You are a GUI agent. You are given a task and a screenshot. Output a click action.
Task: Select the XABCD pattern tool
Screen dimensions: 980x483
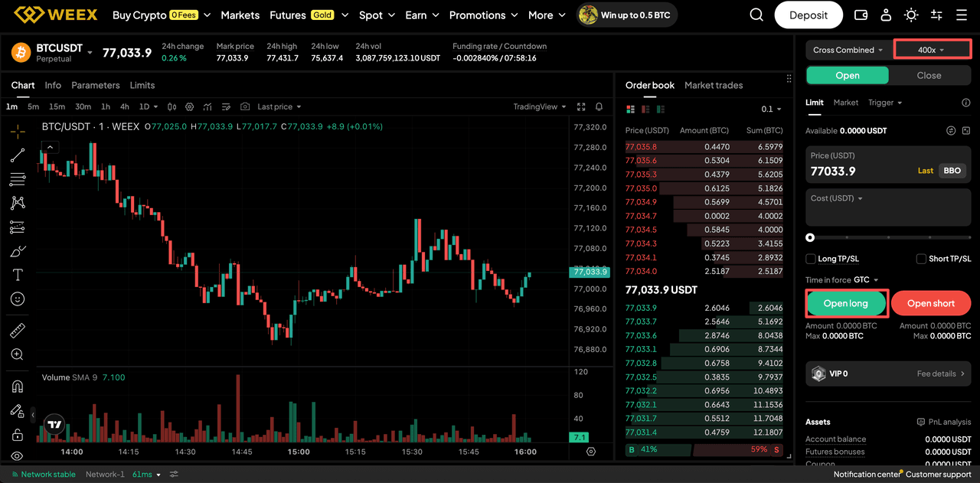(18, 203)
